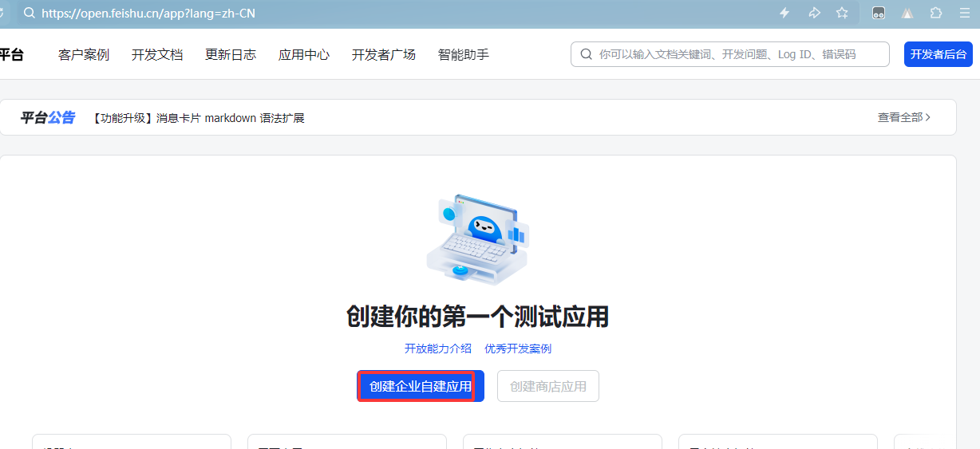The height and width of the screenshot is (449, 980).
Task: Open 应用中心 from the navigation bar
Action: pyautogui.click(x=304, y=54)
